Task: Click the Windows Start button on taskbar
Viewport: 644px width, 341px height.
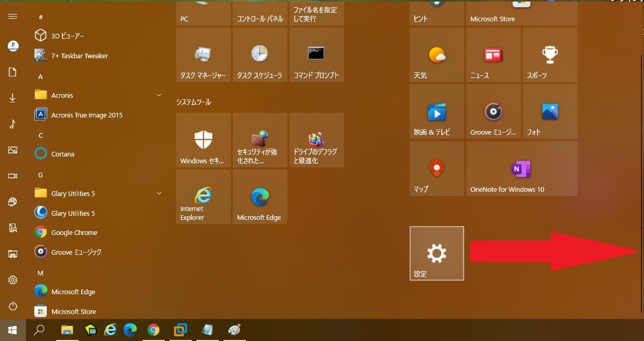Action: pyautogui.click(x=13, y=330)
